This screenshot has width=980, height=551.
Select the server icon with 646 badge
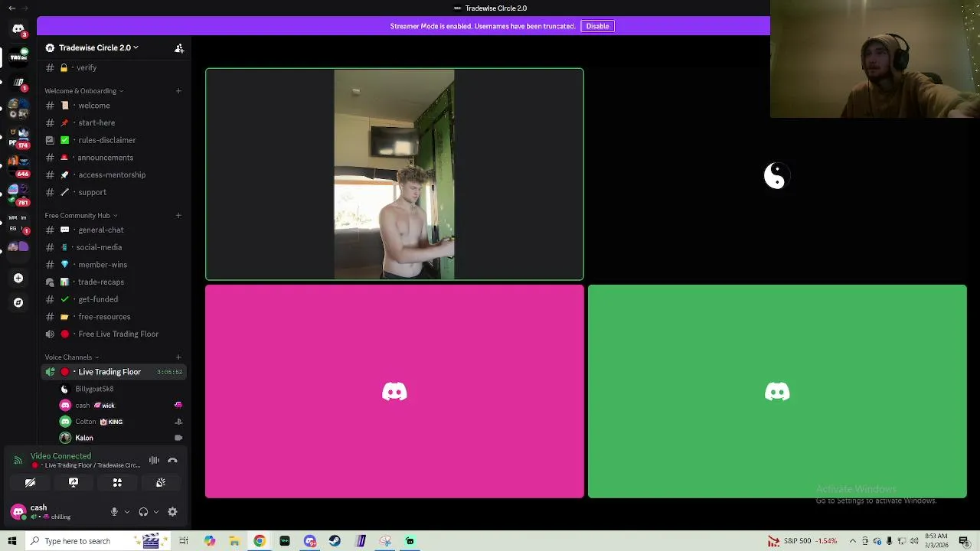pyautogui.click(x=18, y=168)
